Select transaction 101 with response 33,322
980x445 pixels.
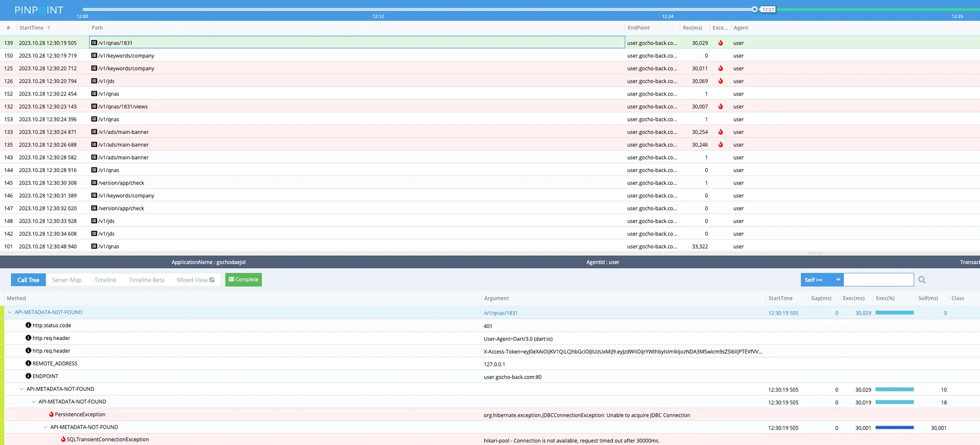490,246
